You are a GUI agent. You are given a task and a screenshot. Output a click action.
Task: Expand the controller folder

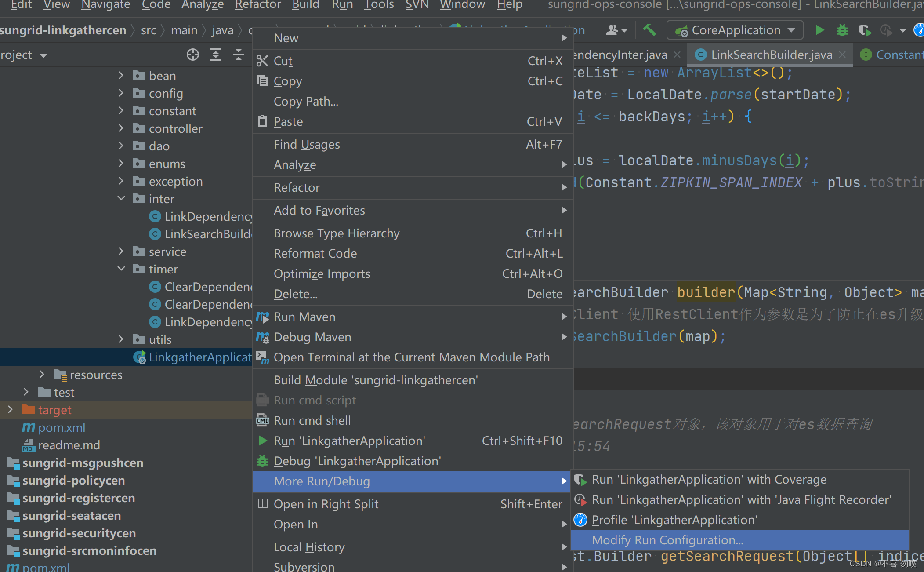pos(121,128)
